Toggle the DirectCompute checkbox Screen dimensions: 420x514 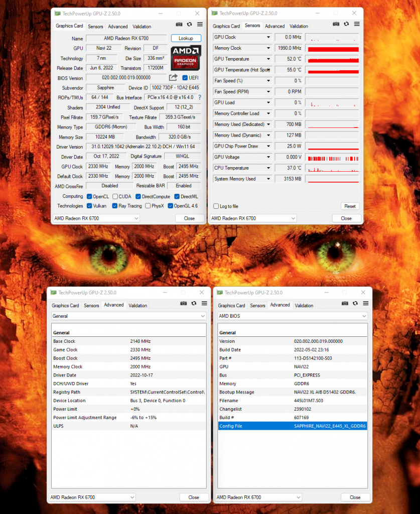[138, 196]
